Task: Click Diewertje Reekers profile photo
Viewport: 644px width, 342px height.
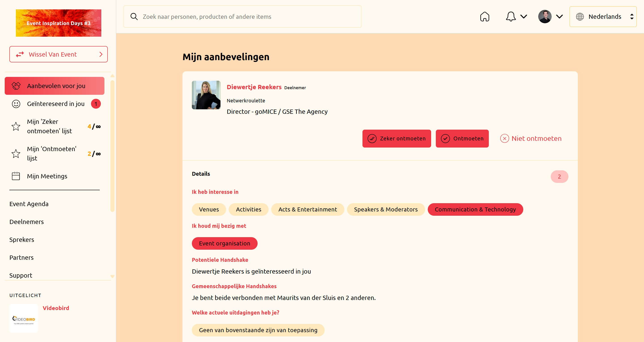Action: pos(206,95)
